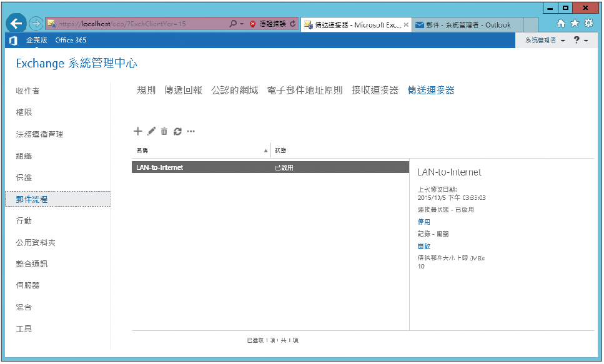
Task: Open the Favorites star icon
Action: (575, 24)
